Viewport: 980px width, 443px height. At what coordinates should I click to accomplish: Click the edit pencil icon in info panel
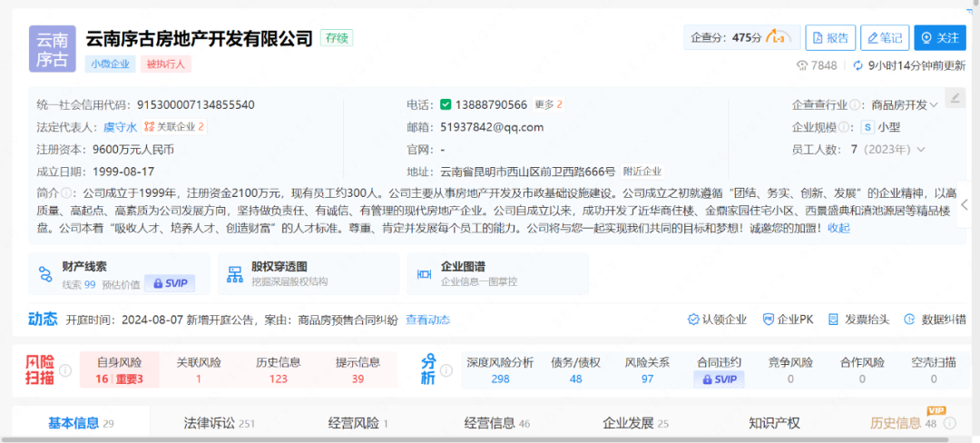pos(955,98)
